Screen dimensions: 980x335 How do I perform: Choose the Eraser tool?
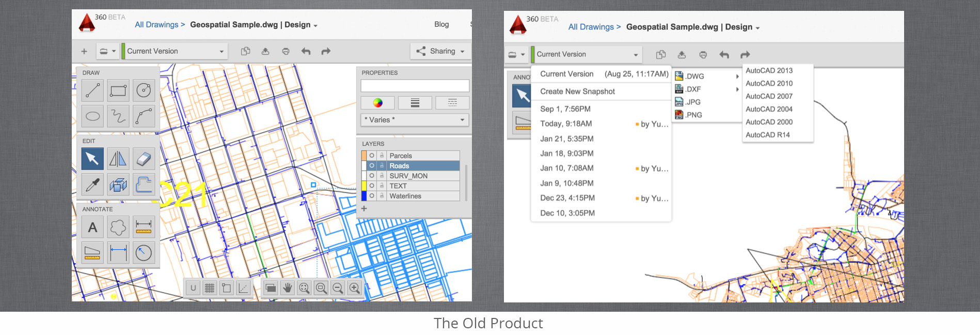(x=144, y=159)
